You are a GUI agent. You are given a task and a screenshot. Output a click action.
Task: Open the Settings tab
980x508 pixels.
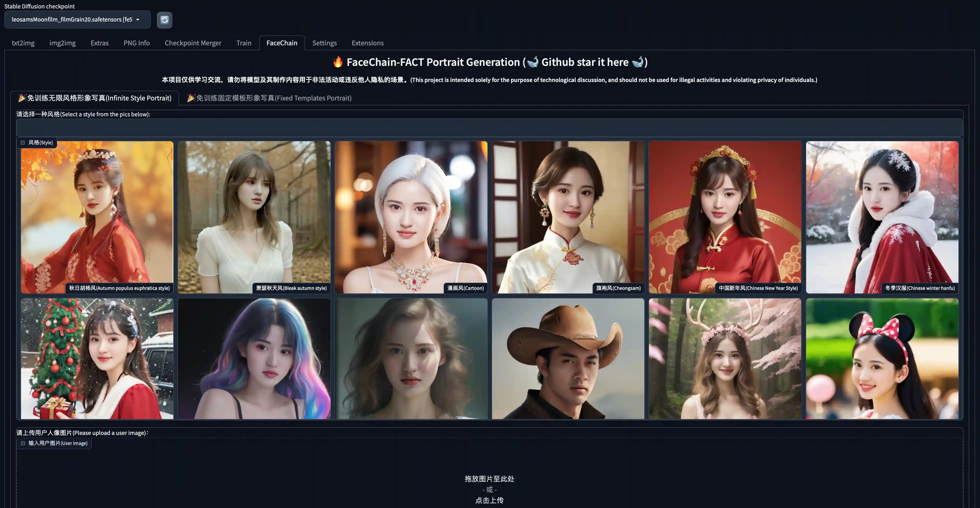(324, 43)
